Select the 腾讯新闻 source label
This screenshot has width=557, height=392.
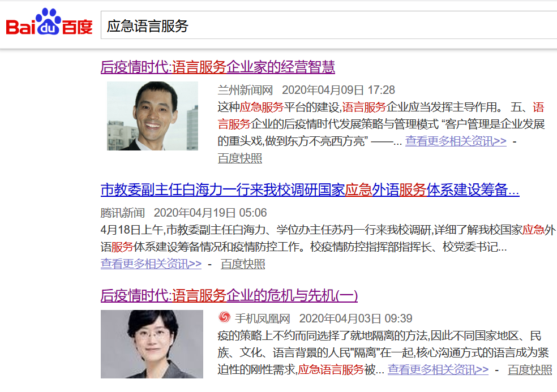pos(123,213)
